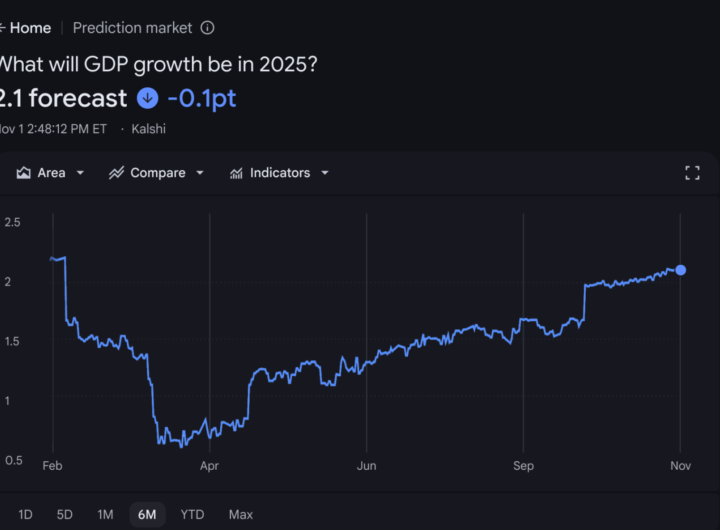Click the Compare lines icon

(117, 173)
